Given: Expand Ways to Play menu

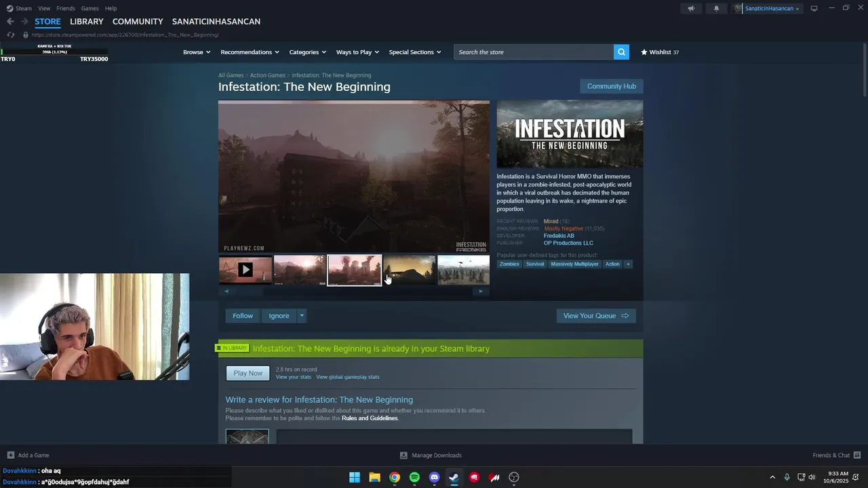Looking at the screenshot, I should pos(357,52).
